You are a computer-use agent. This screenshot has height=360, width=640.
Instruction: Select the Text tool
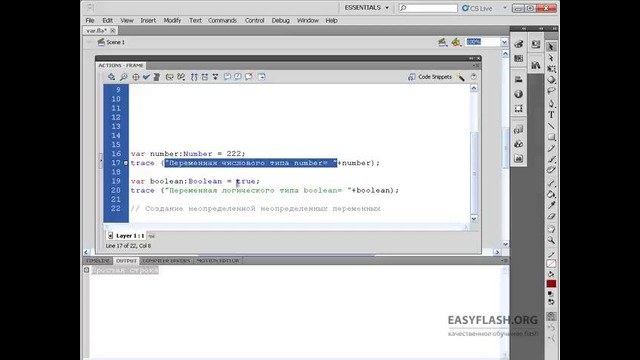551,115
